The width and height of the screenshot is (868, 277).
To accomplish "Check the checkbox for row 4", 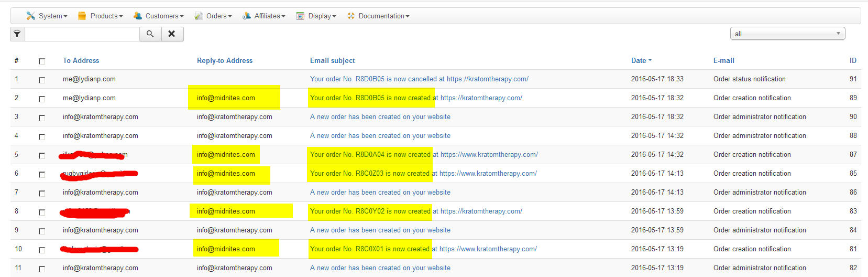I will tap(42, 137).
